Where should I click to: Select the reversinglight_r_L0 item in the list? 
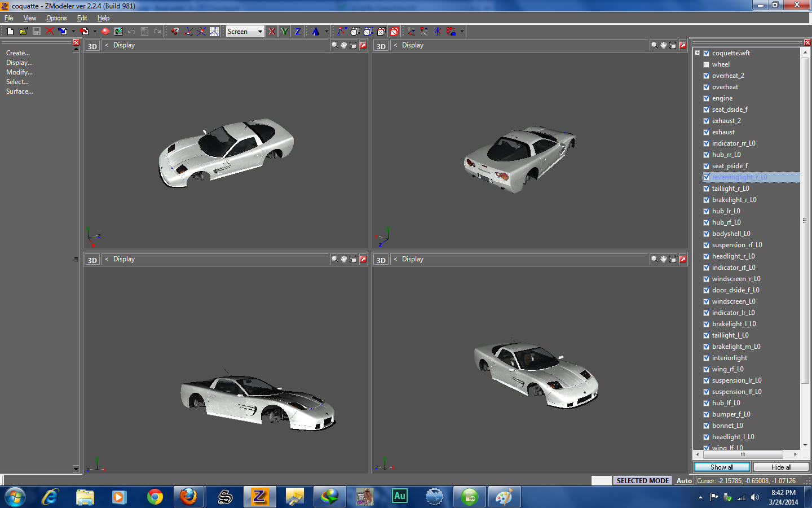[x=740, y=177]
